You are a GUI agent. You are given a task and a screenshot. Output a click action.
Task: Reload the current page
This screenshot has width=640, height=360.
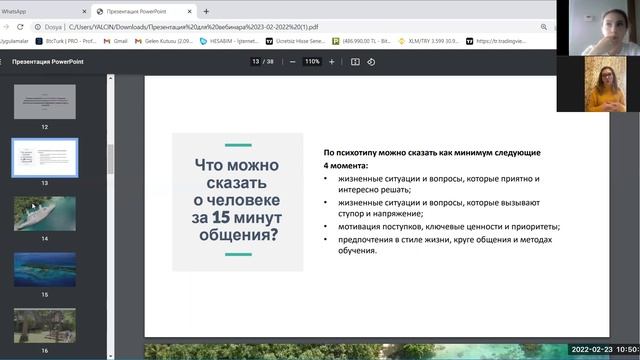click(20, 27)
